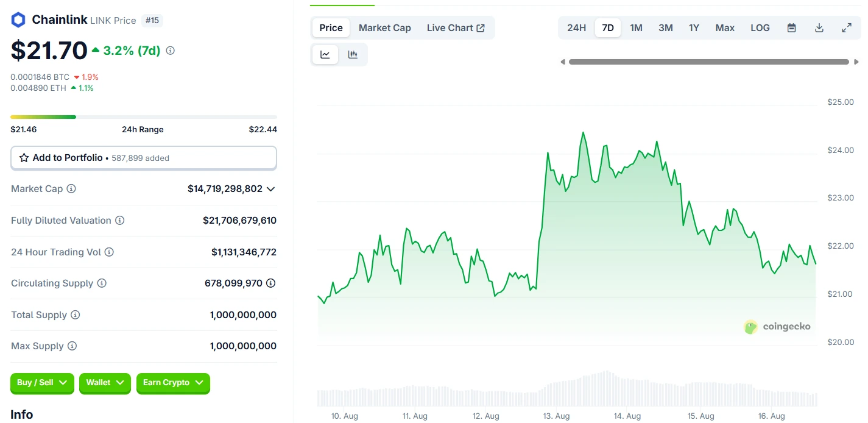Switch to candlestick chart view icon
868x423 pixels.
pos(353,54)
